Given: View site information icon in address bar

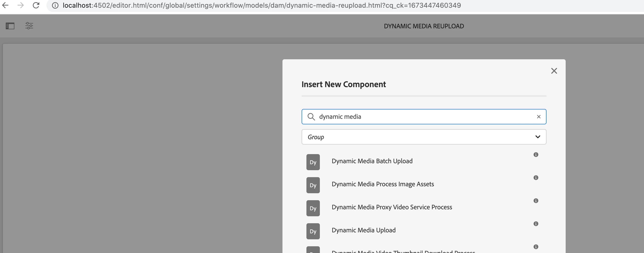Looking at the screenshot, I should coord(55,5).
